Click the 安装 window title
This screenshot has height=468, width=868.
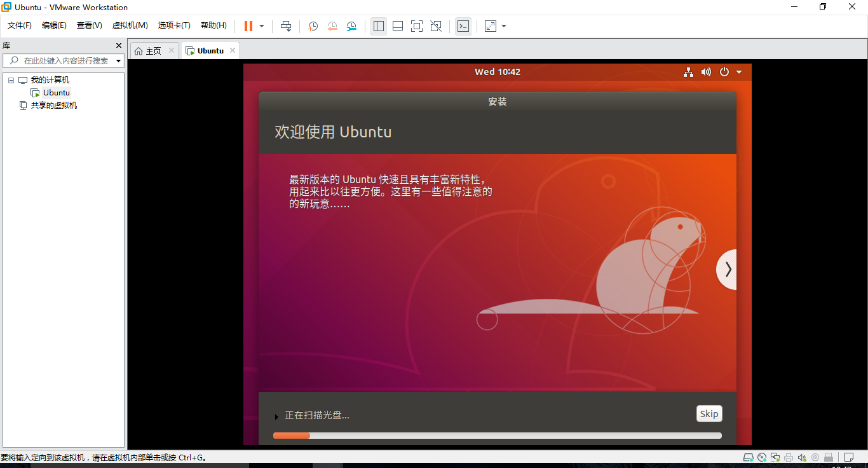(x=498, y=102)
